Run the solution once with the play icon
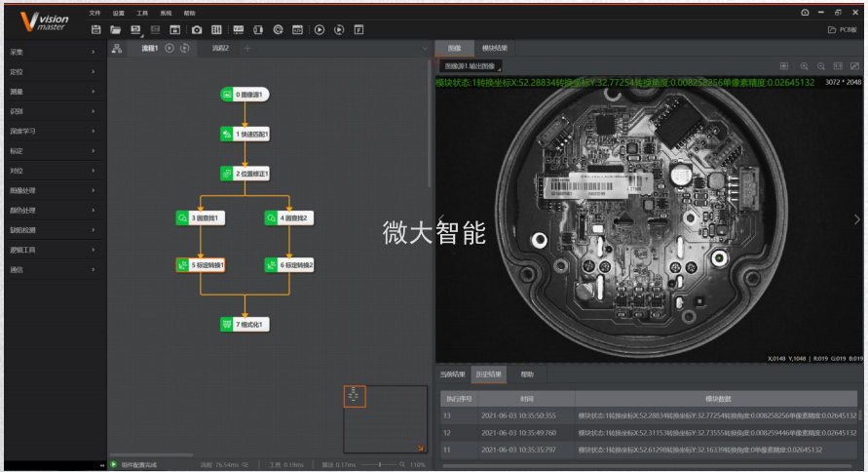Image resolution: width=868 pixels, height=472 pixels. [320, 30]
